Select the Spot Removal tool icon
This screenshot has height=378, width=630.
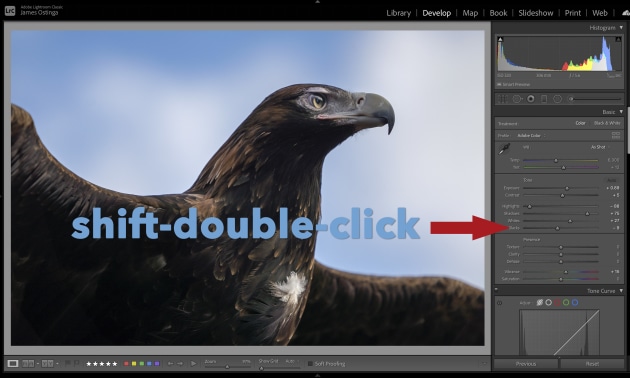[517, 99]
